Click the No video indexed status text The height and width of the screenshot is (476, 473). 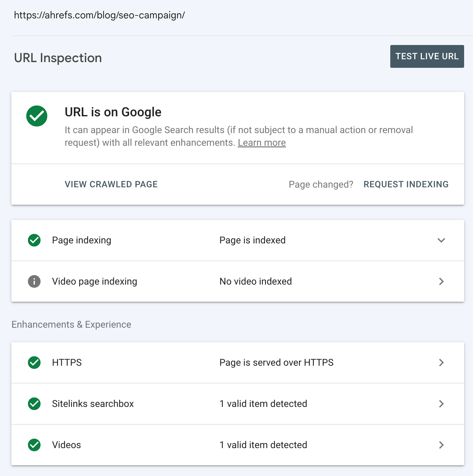(x=255, y=281)
